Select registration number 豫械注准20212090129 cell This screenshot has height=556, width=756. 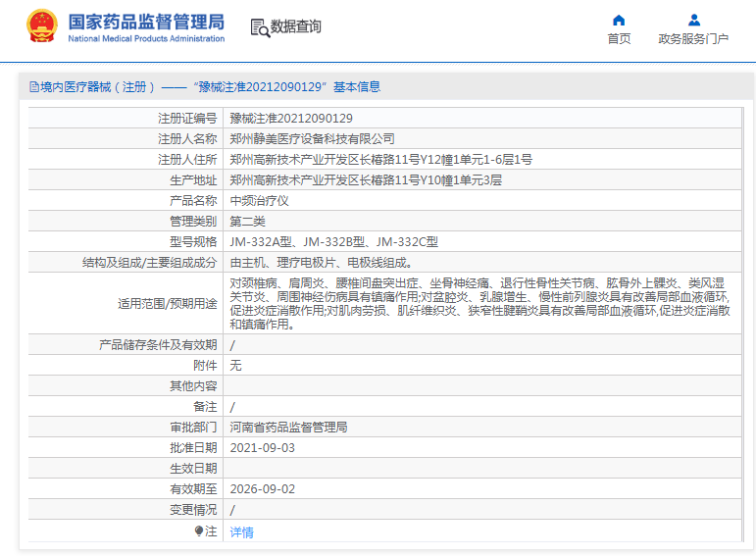click(291, 118)
